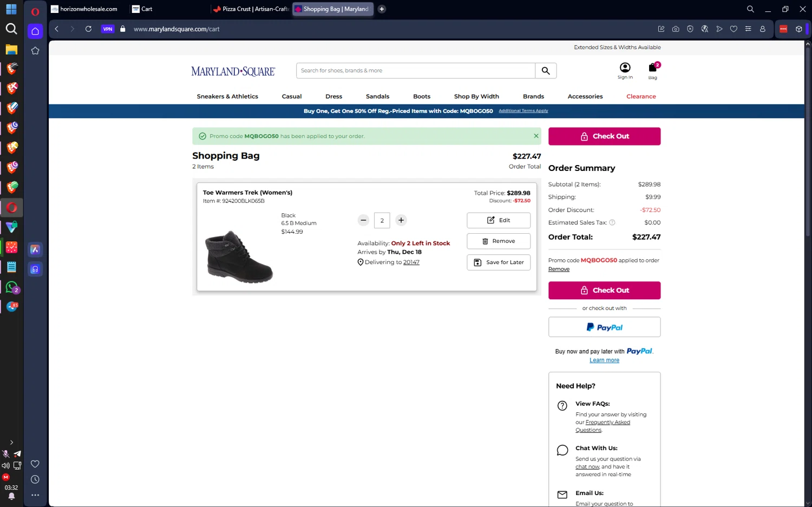This screenshot has width=812, height=507.
Task: Open the extensions cube icon
Action: tap(798, 29)
